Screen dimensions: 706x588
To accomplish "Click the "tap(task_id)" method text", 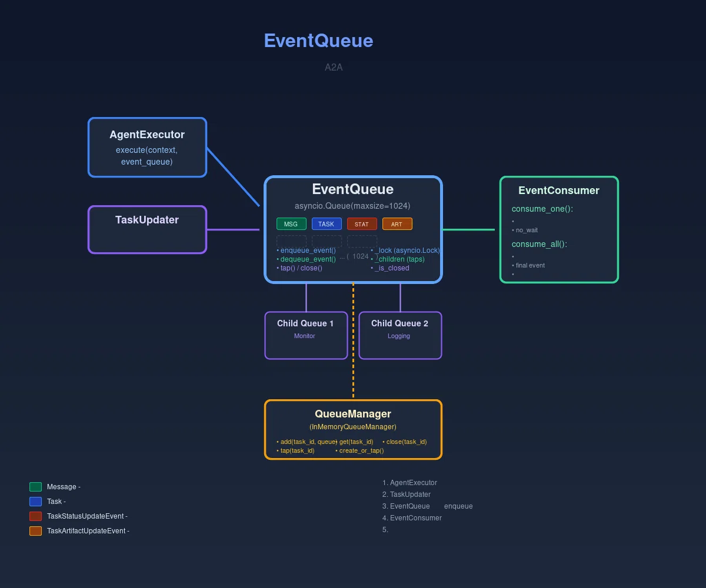I will click(295, 450).
